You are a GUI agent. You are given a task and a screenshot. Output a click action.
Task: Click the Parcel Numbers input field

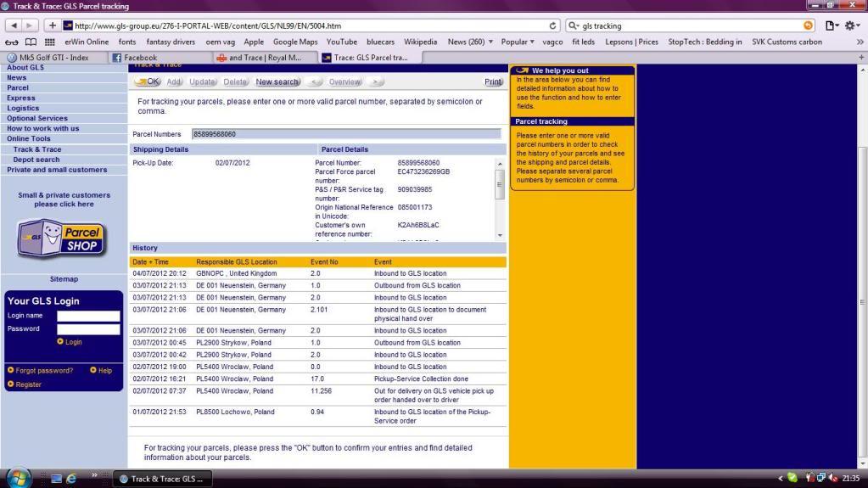[346, 134]
